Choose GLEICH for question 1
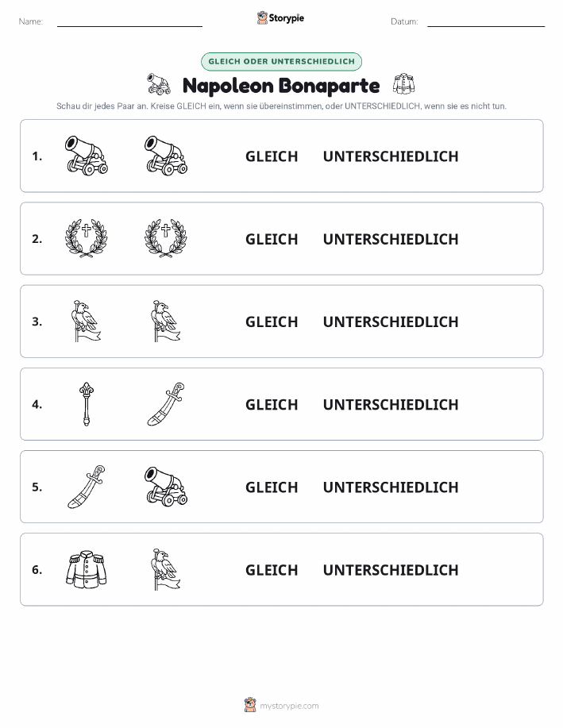Image resolution: width=563 pixels, height=728 pixels. coord(272,156)
